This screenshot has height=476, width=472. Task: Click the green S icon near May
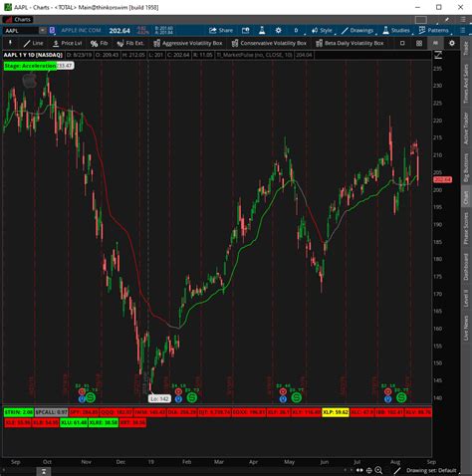(x=296, y=397)
